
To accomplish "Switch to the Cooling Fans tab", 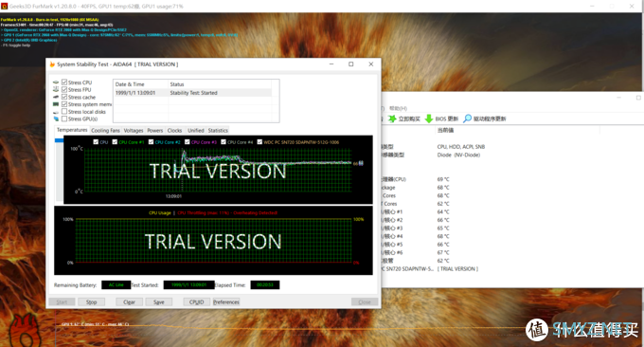I will [105, 130].
